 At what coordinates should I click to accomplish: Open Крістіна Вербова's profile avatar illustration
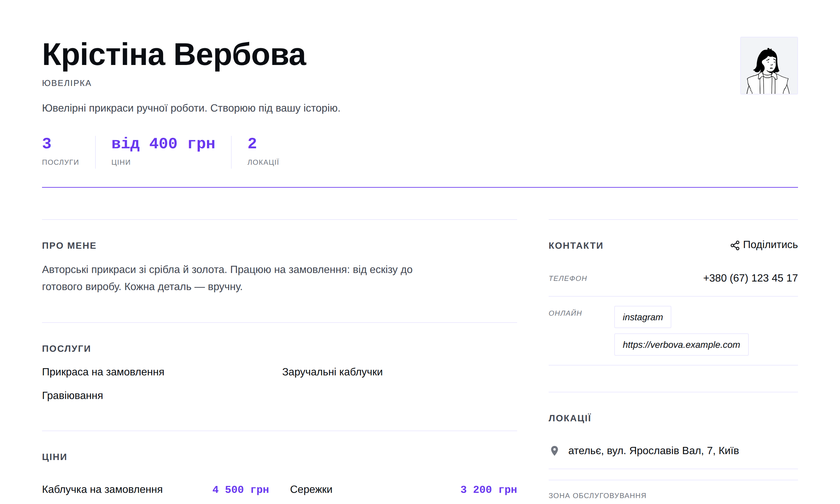tap(769, 66)
